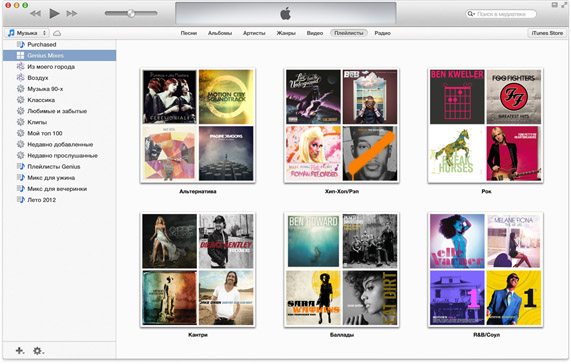The image size is (571, 364).
Task: Switch to the Песни tab
Action: pyautogui.click(x=188, y=33)
